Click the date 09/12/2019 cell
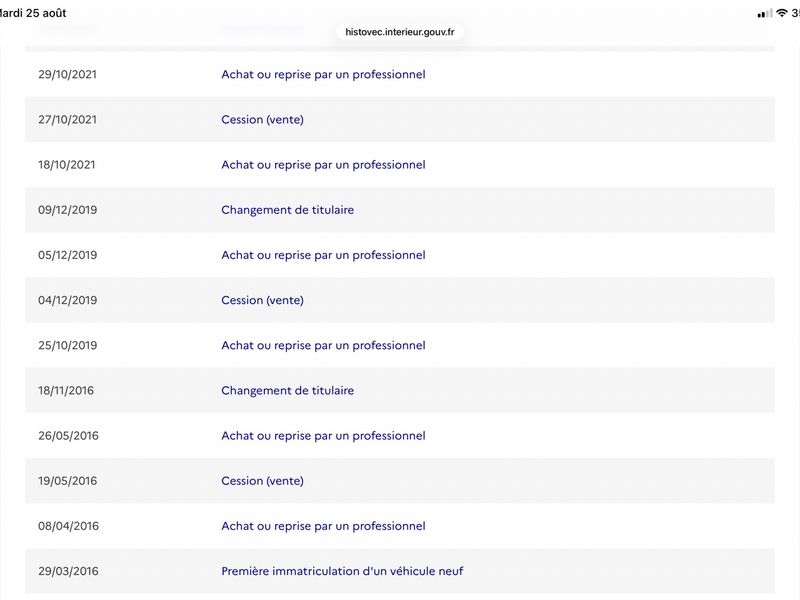This screenshot has width=800, height=600. [x=67, y=210]
